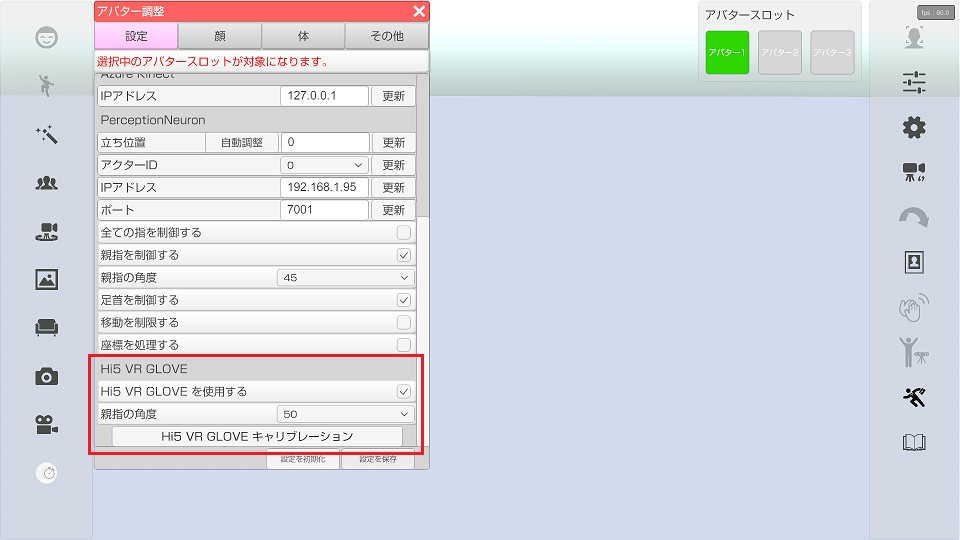
Task: Click 更新 next to Azure Kinect IPアドレス
Action: (x=394, y=96)
